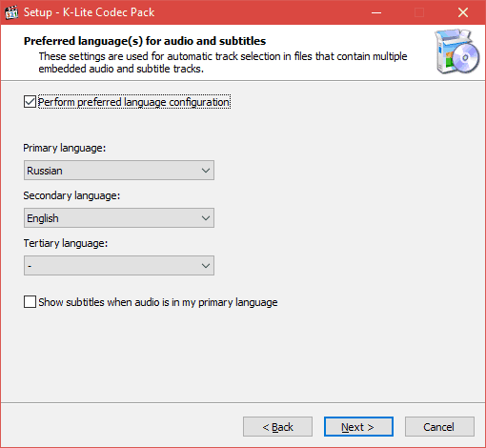Click the chevron arrow on the Tertiary language combo

(x=206, y=266)
